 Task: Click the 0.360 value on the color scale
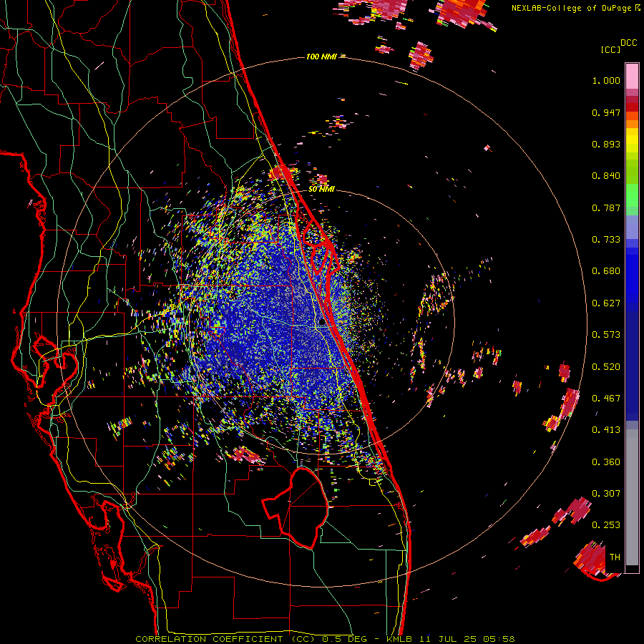606,462
